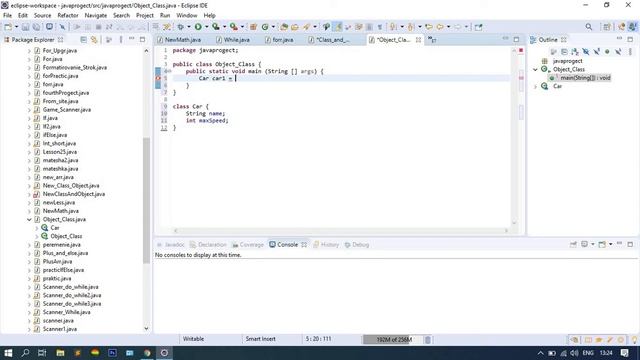Click the Debug bug icon in the toolbar
Image resolution: width=640 pixels, height=360 pixels.
(180, 27)
